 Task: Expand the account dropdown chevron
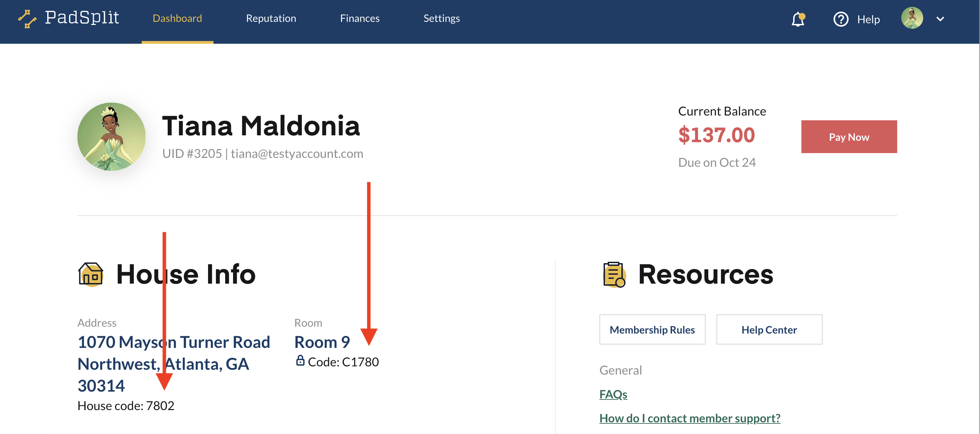click(940, 19)
